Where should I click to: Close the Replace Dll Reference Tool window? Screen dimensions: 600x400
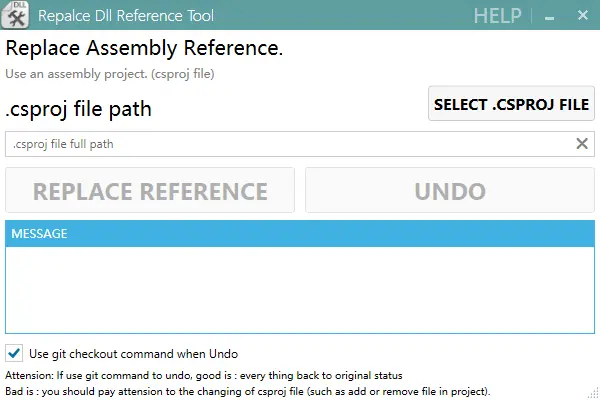[582, 15]
